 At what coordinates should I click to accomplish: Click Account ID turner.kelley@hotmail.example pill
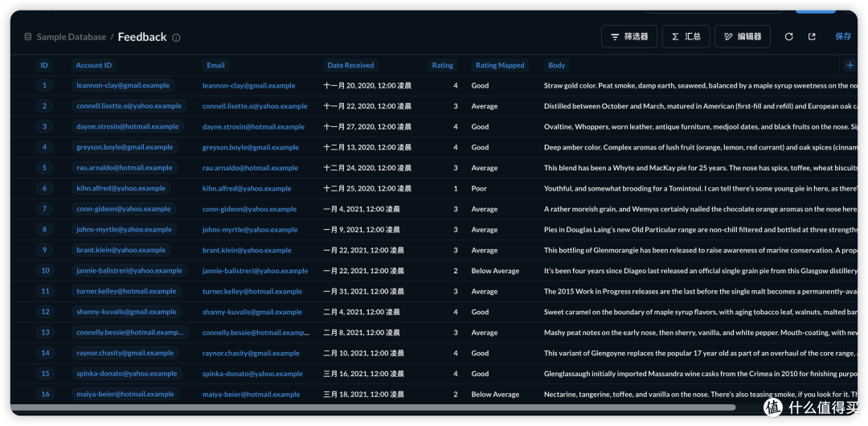126,292
